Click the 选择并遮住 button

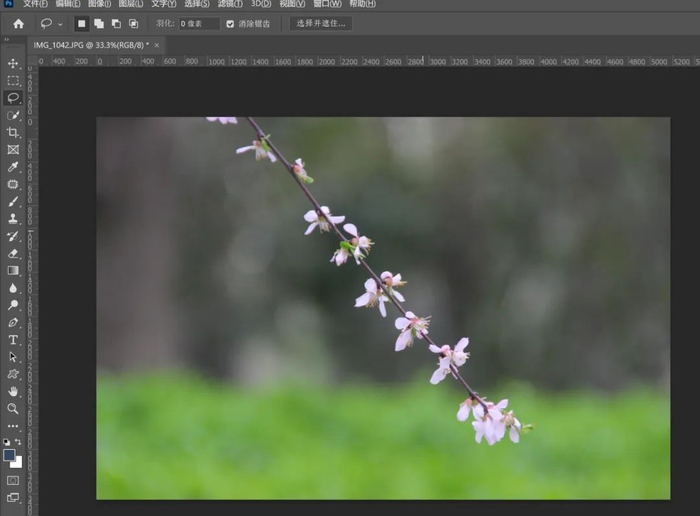point(321,24)
